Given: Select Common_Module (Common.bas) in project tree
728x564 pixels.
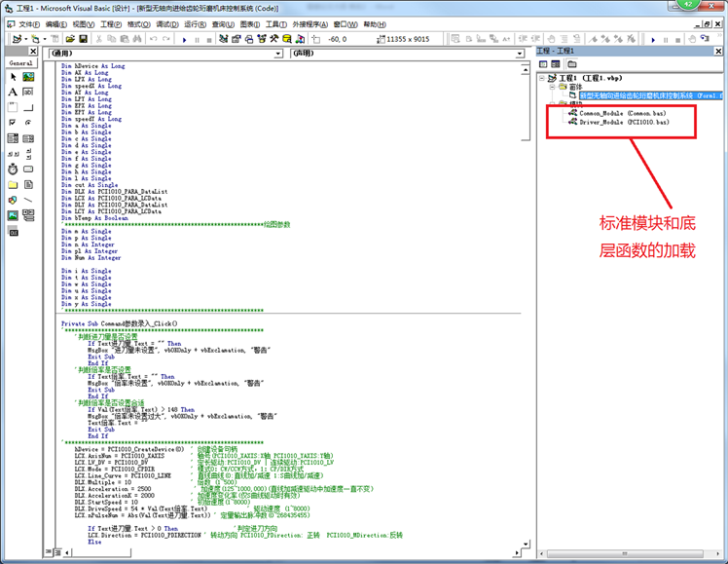Looking at the screenshot, I should [x=623, y=113].
